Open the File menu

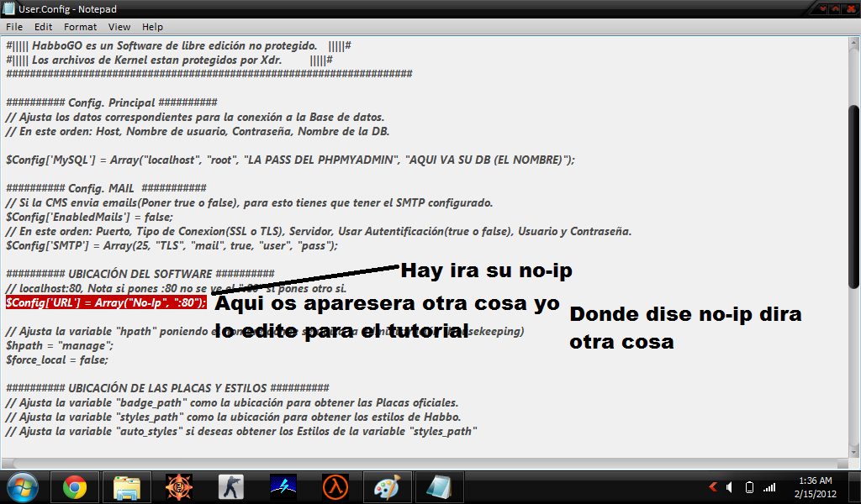click(14, 27)
